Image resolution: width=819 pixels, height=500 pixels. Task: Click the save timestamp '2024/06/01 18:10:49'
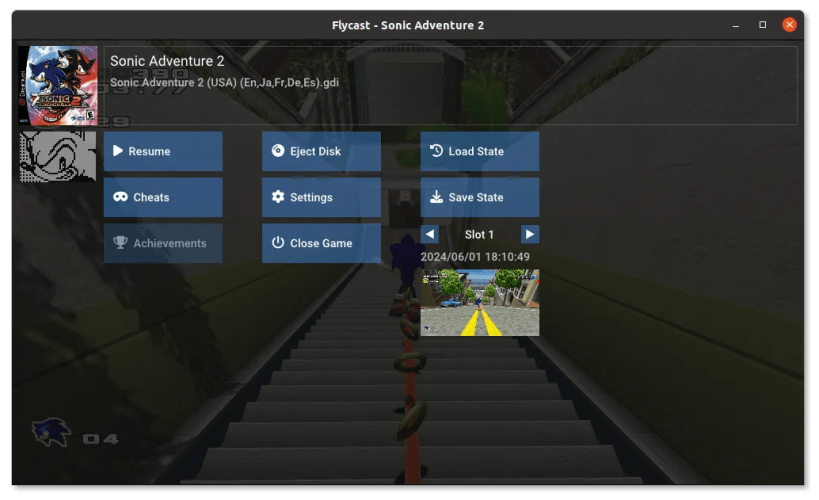click(x=475, y=257)
